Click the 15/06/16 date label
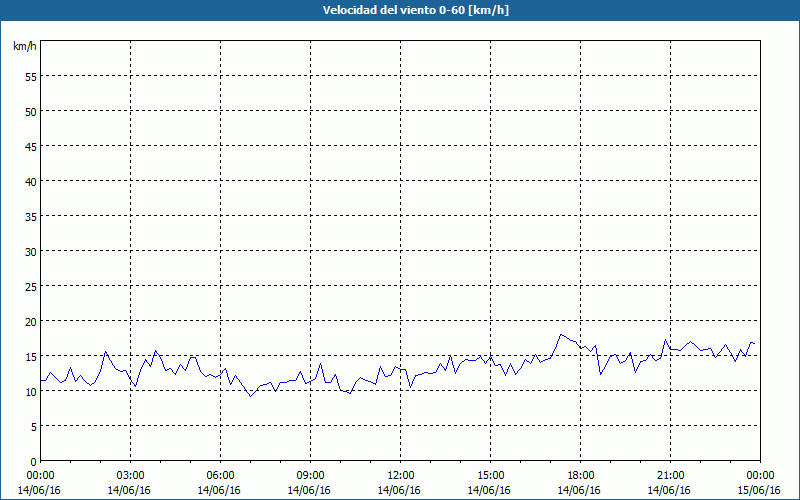Image resolution: width=800 pixels, height=500 pixels. click(759, 490)
